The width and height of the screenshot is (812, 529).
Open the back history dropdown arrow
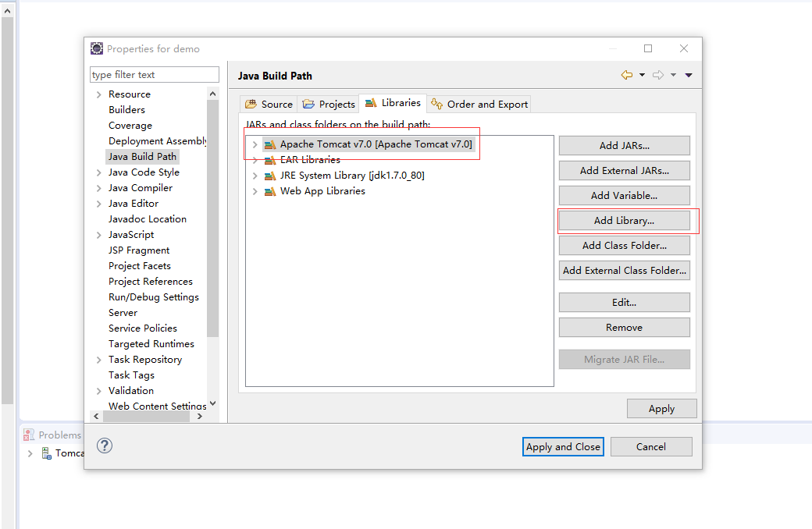[642, 75]
